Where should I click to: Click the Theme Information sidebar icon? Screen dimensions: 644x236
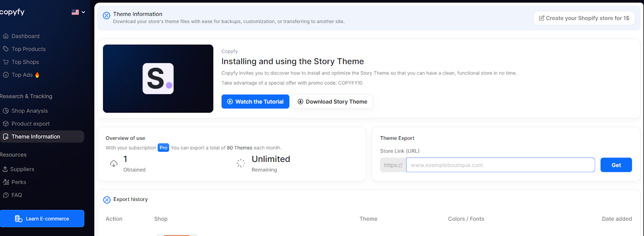(x=6, y=137)
